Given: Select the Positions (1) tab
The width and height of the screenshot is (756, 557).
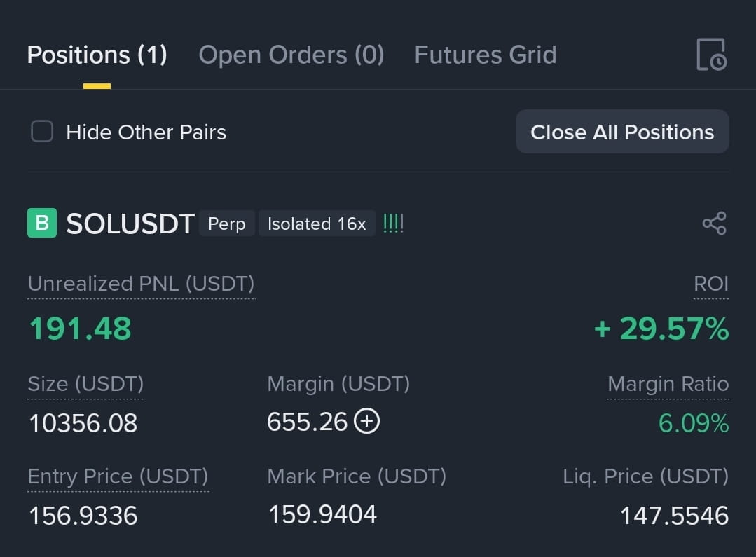Looking at the screenshot, I should pyautogui.click(x=97, y=55).
